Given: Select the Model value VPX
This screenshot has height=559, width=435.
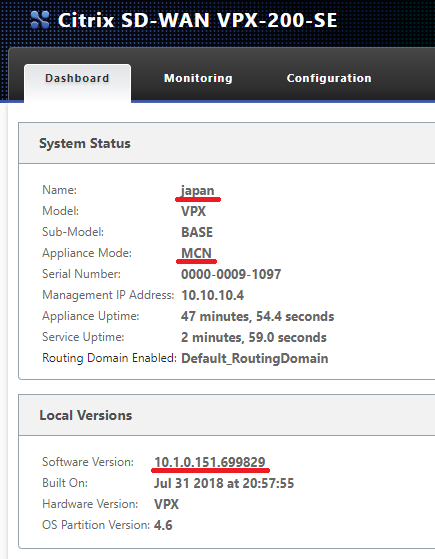Looking at the screenshot, I should pos(194,211).
